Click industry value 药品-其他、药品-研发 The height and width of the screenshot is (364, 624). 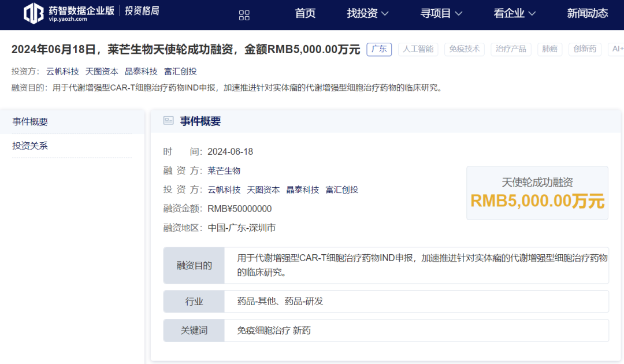(280, 302)
